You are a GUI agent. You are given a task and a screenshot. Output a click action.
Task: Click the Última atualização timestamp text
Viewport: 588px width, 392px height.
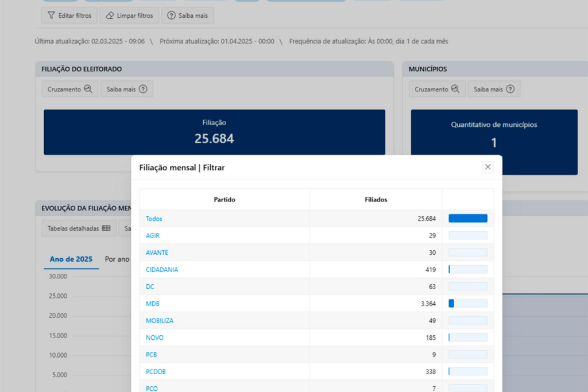(x=90, y=41)
